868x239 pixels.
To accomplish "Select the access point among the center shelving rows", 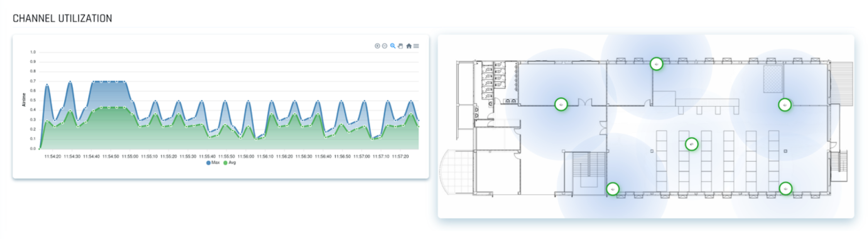I will pos(691,144).
